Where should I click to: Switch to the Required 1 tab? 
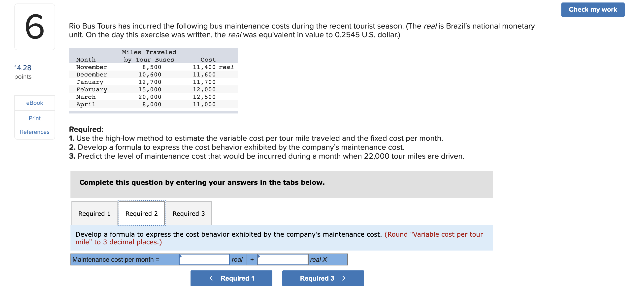click(94, 213)
